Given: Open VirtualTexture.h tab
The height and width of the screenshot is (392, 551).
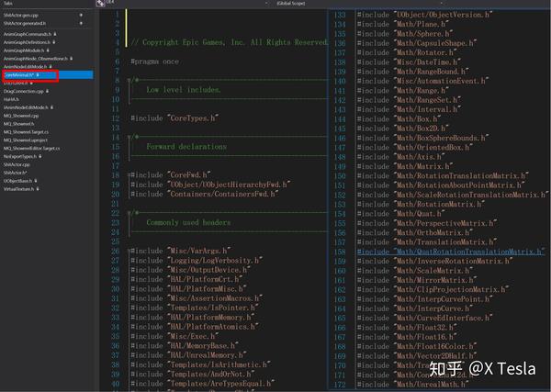Looking at the screenshot, I should pos(19,188).
